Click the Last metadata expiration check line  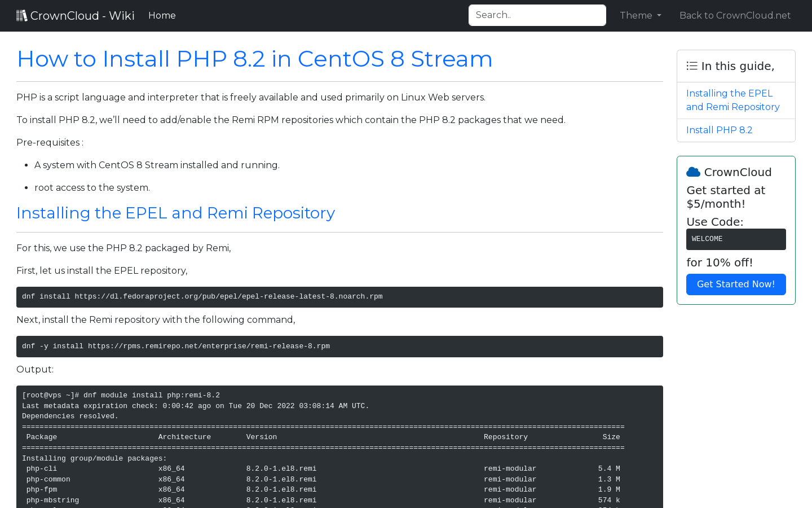(x=195, y=406)
